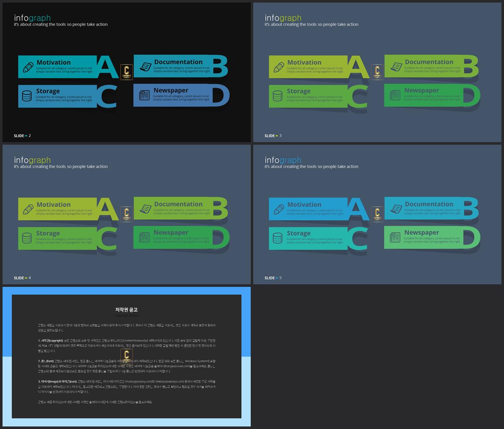Click the "Motivation" heading on slide 3
The height and width of the screenshot is (429, 504).
(304, 62)
